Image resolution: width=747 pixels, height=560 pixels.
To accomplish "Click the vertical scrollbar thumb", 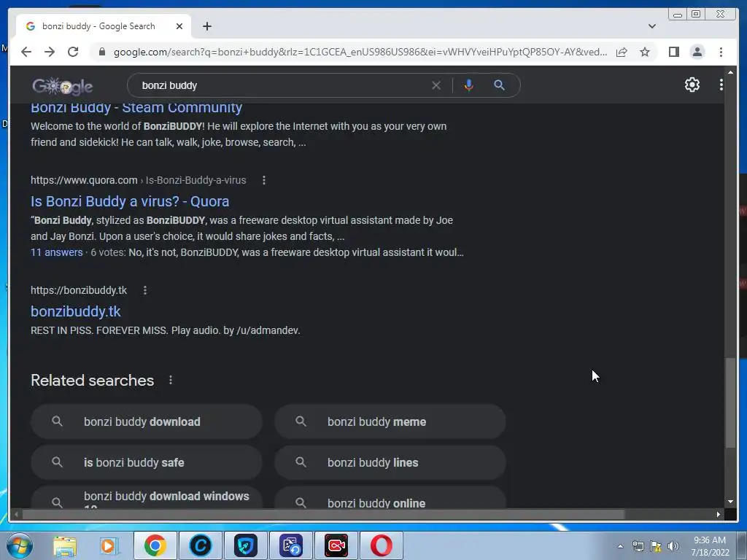I will (x=730, y=402).
